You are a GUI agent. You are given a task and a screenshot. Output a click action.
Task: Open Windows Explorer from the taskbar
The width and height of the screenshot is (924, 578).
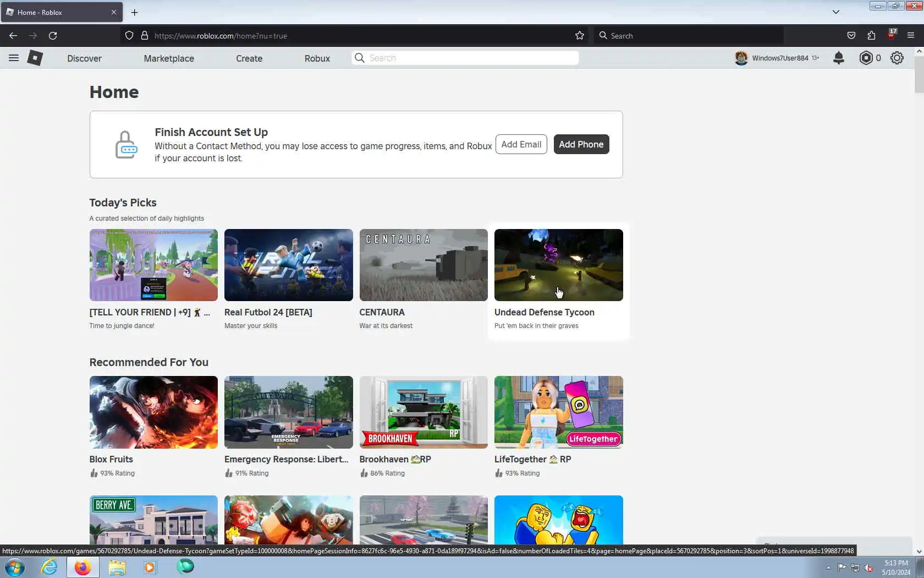(x=117, y=567)
